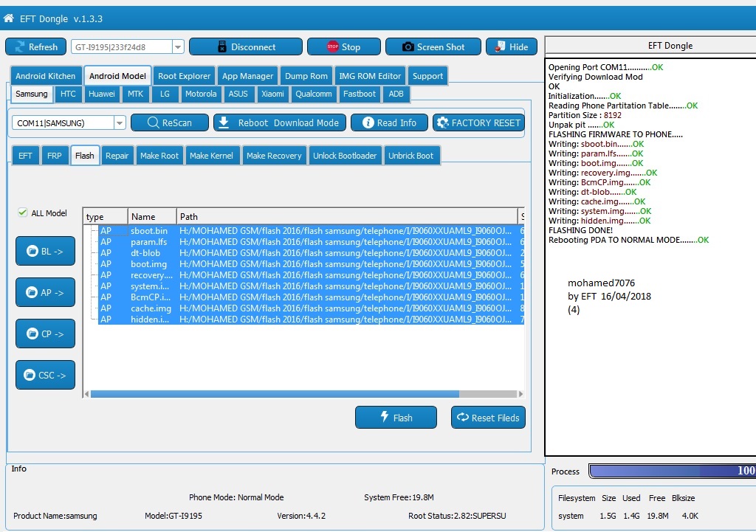Select the Motorola brand tab
This screenshot has width=756, height=532.
201,94
